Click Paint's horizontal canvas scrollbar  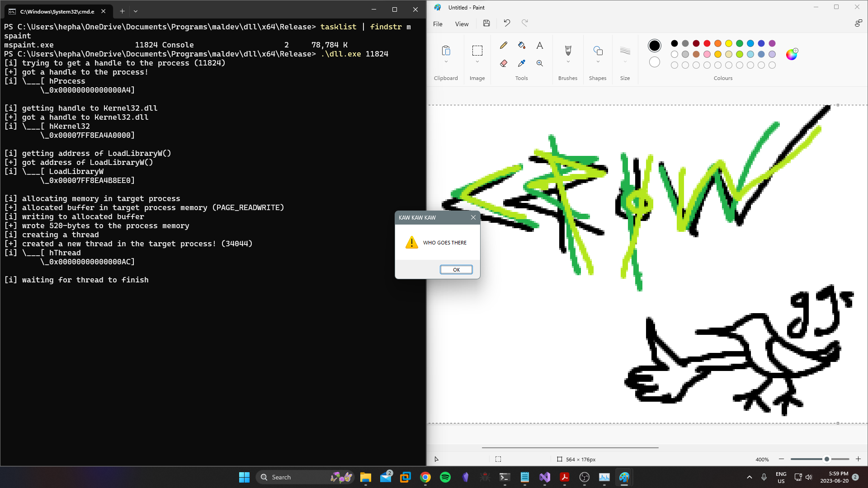(x=570, y=447)
